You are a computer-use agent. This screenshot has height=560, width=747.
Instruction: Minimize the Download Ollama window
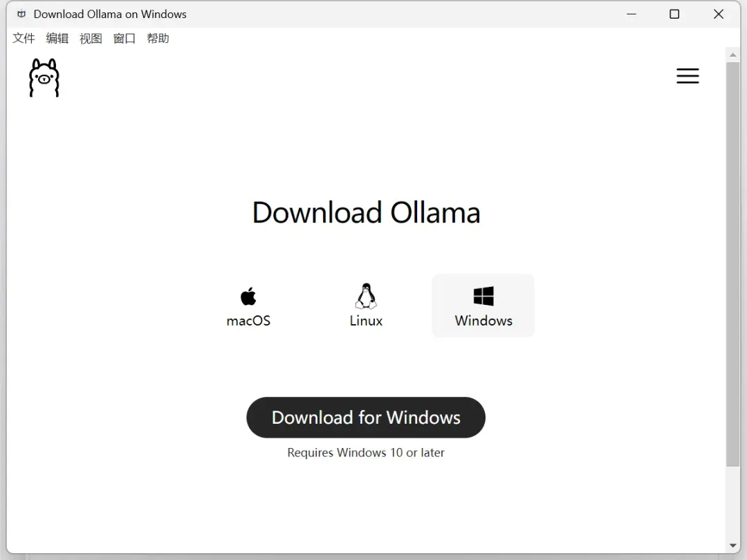click(x=631, y=15)
